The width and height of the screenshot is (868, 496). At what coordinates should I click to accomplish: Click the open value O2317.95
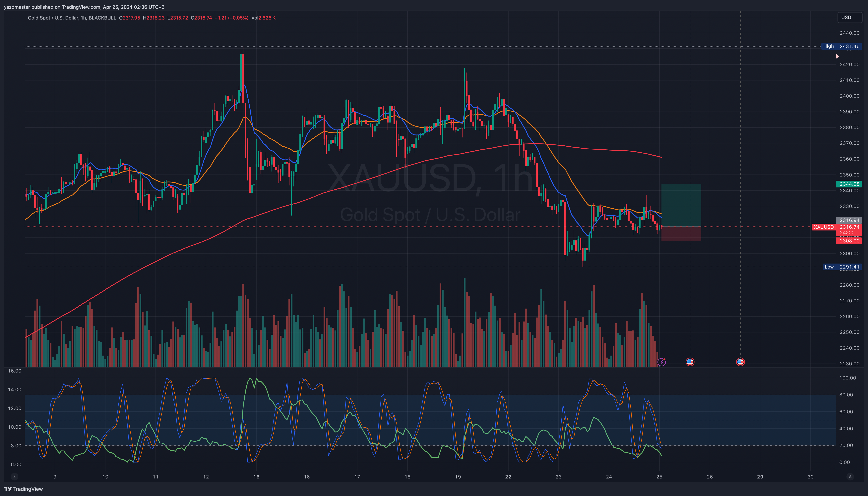coord(130,18)
